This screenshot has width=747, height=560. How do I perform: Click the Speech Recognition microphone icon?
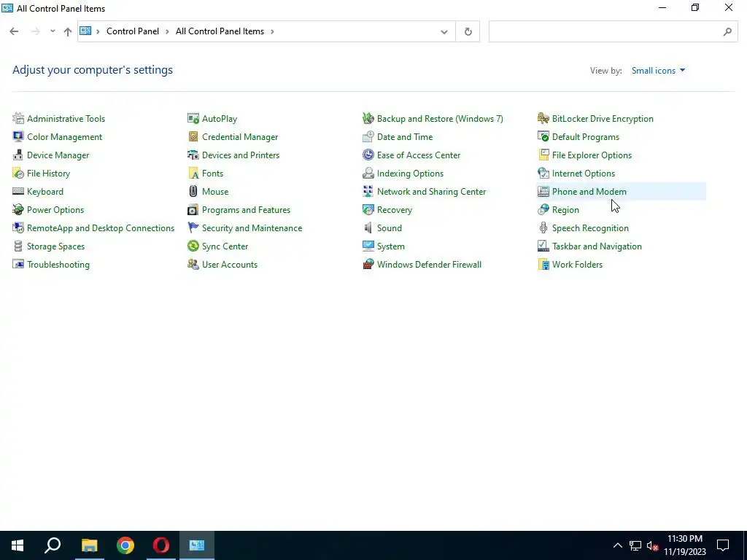tap(543, 227)
